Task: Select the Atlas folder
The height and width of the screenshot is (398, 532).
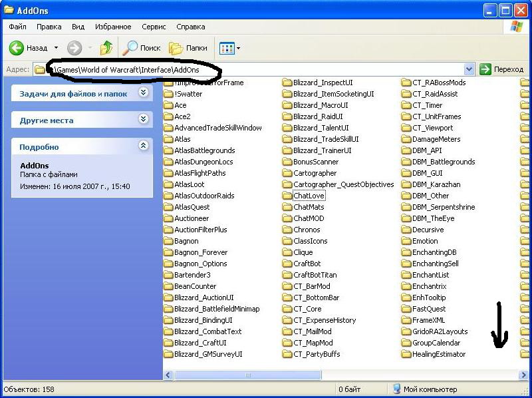Action: click(177, 139)
